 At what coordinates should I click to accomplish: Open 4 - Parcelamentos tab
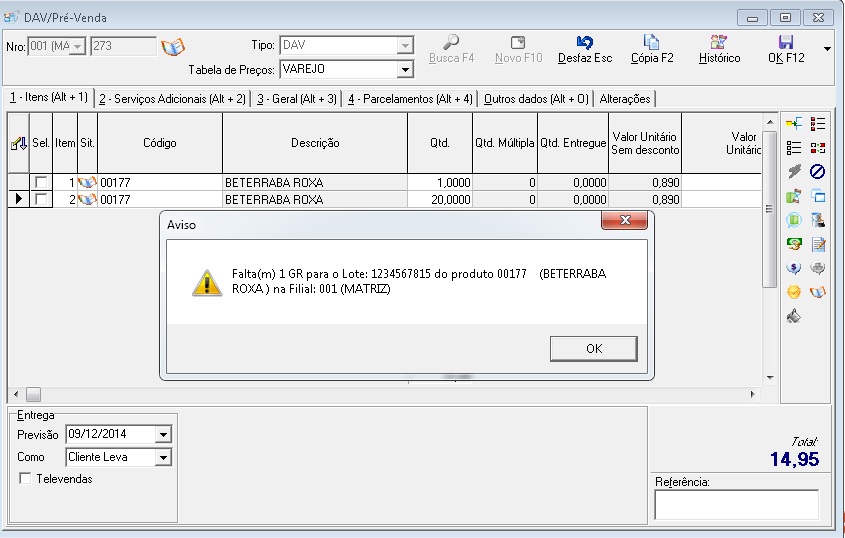[410, 99]
